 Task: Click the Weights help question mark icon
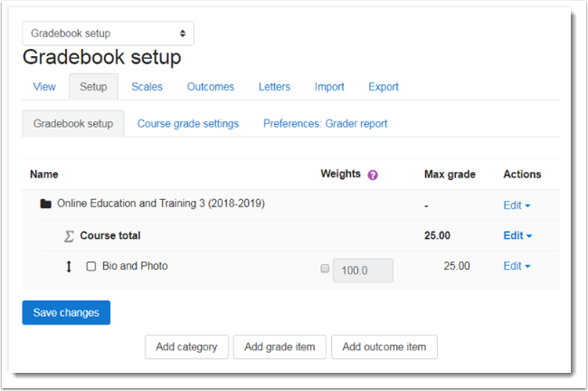(373, 175)
